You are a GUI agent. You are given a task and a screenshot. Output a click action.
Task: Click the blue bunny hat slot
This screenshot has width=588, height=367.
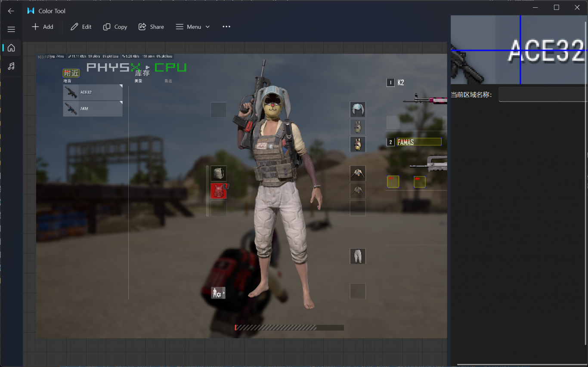click(x=358, y=110)
